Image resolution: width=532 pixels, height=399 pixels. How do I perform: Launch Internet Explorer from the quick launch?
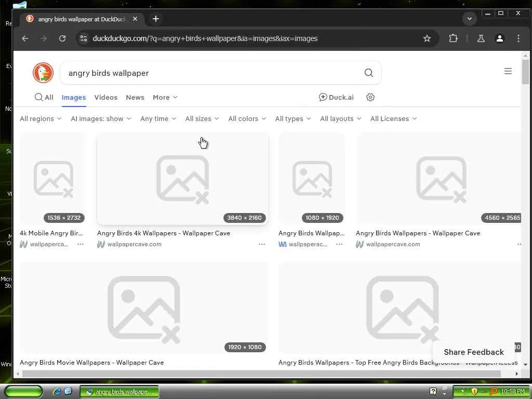pyautogui.click(x=57, y=391)
